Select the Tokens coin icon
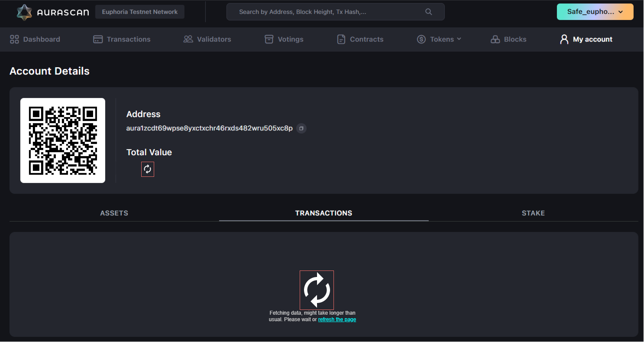The height and width of the screenshot is (342, 644). [x=421, y=39]
